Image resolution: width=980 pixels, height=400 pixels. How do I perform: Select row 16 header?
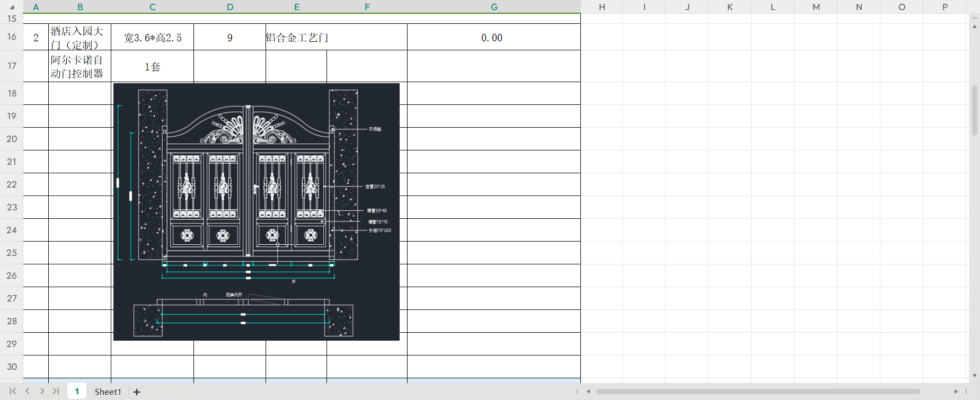click(x=12, y=37)
